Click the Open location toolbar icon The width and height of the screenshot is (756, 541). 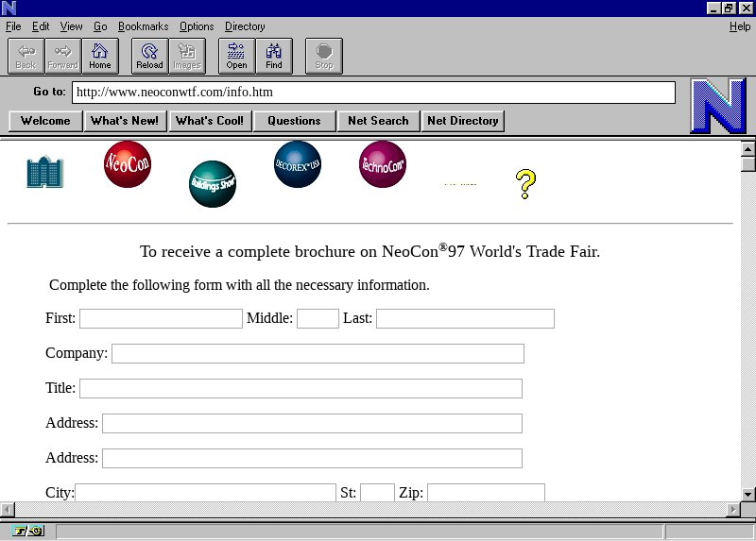[x=236, y=56]
